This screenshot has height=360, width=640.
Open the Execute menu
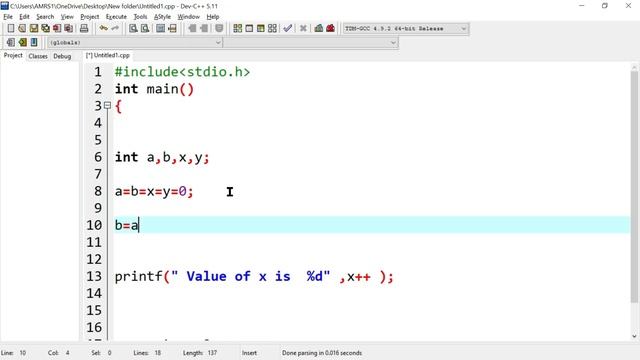point(116,17)
